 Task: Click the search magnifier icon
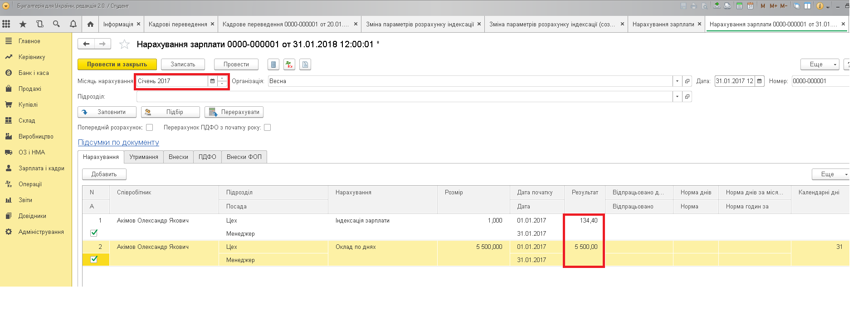point(56,24)
